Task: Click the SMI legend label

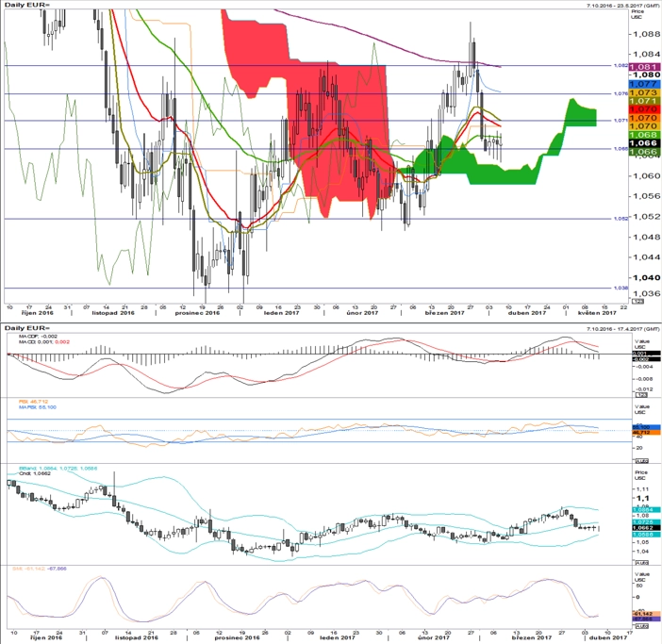Action: coord(40,569)
